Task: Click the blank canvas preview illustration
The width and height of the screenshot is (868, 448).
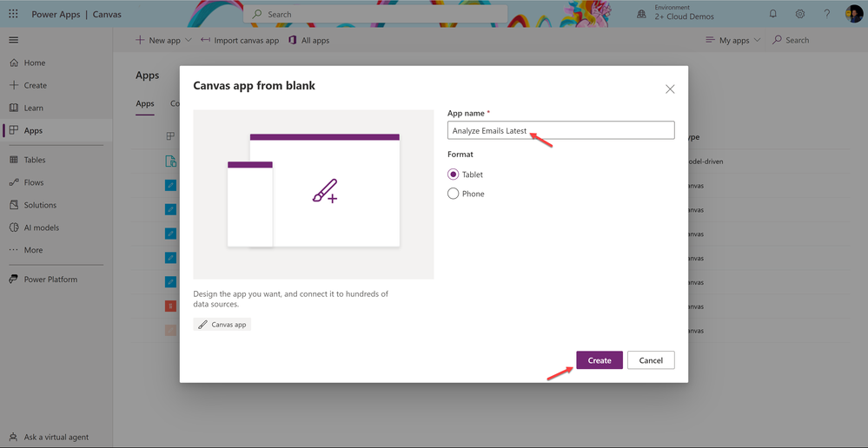Action: [314, 194]
